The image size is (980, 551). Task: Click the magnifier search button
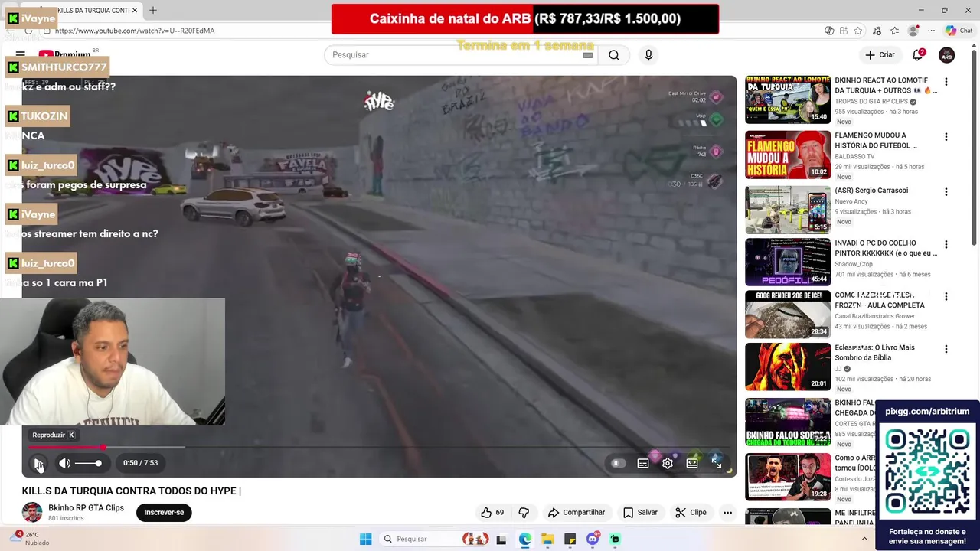pyautogui.click(x=614, y=55)
